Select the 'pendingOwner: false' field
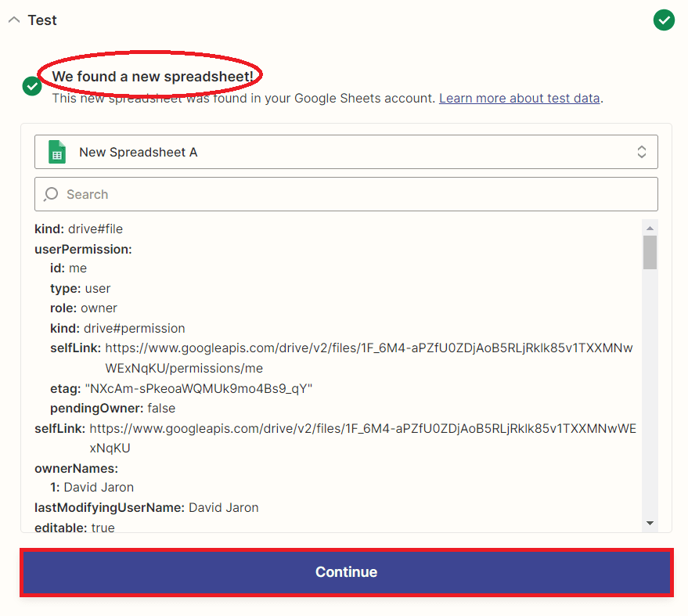 113,409
